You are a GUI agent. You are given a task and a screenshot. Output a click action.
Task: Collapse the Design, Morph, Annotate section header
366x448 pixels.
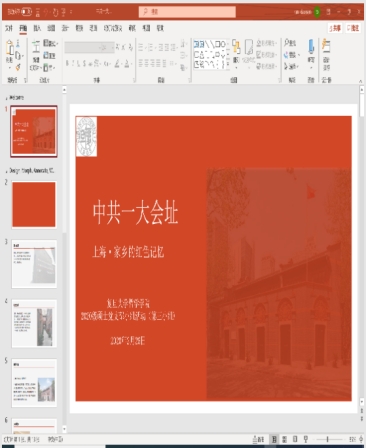(6, 171)
